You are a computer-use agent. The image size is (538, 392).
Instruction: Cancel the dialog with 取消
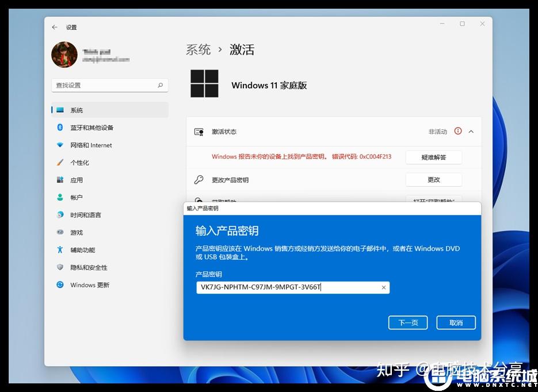(x=456, y=322)
